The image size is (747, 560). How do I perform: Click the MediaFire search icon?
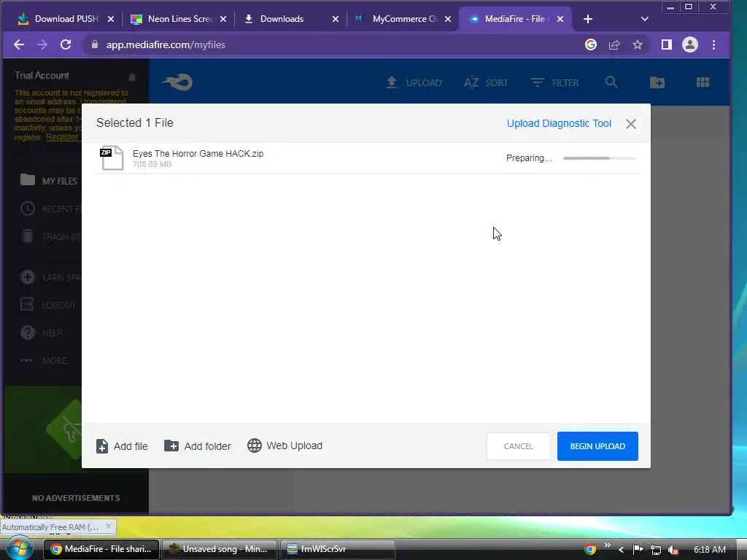pos(611,82)
